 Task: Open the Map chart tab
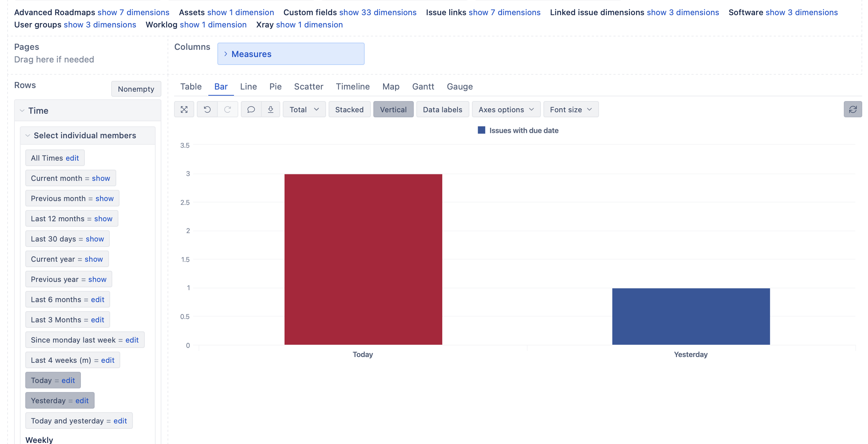[x=391, y=87]
